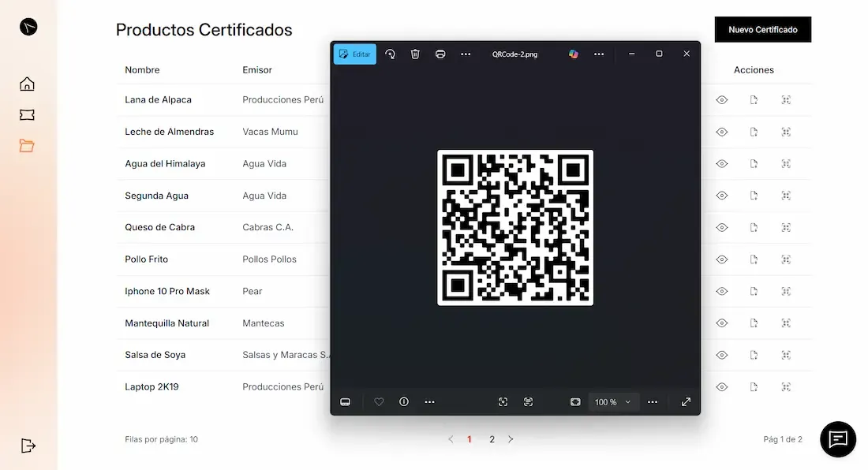Screen dimensions: 868x470
Task: Go to the next page arrow
Action: tap(511, 439)
